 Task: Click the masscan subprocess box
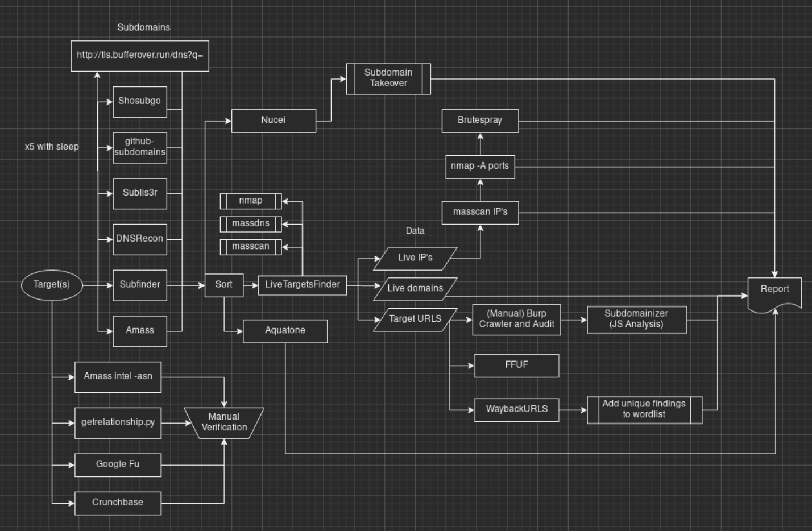(x=251, y=247)
